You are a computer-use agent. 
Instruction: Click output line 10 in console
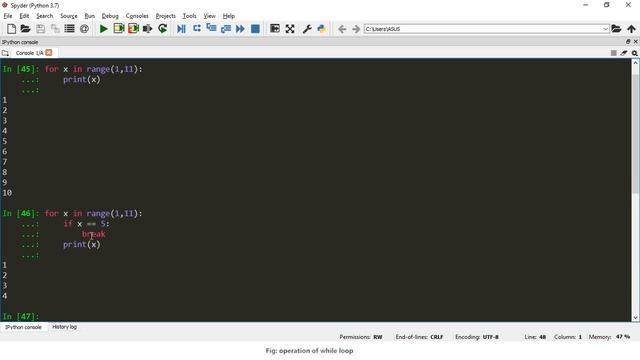[7, 193]
